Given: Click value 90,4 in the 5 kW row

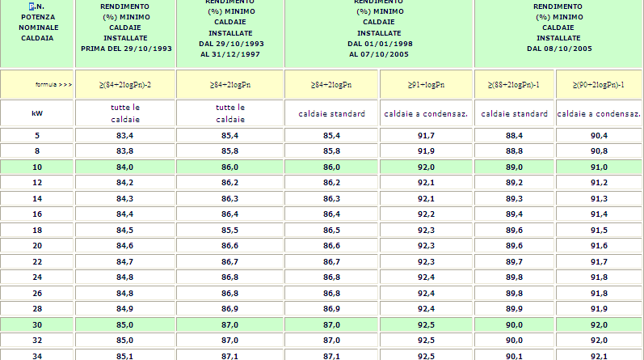Looking at the screenshot, I should [599, 135].
